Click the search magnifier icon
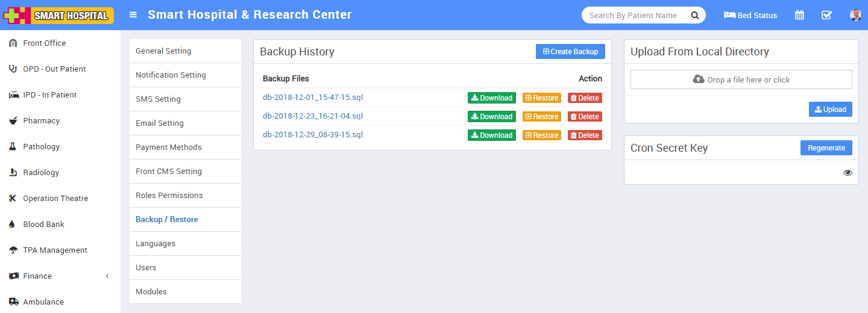Image resolution: width=868 pixels, height=313 pixels. tap(694, 15)
